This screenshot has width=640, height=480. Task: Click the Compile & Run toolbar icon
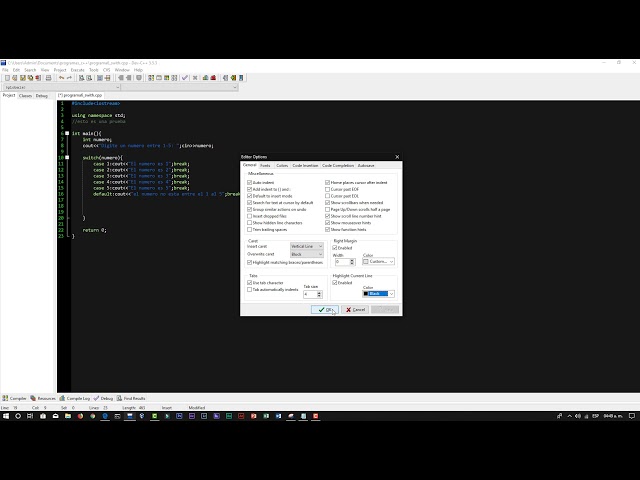pyautogui.click(x=167, y=78)
